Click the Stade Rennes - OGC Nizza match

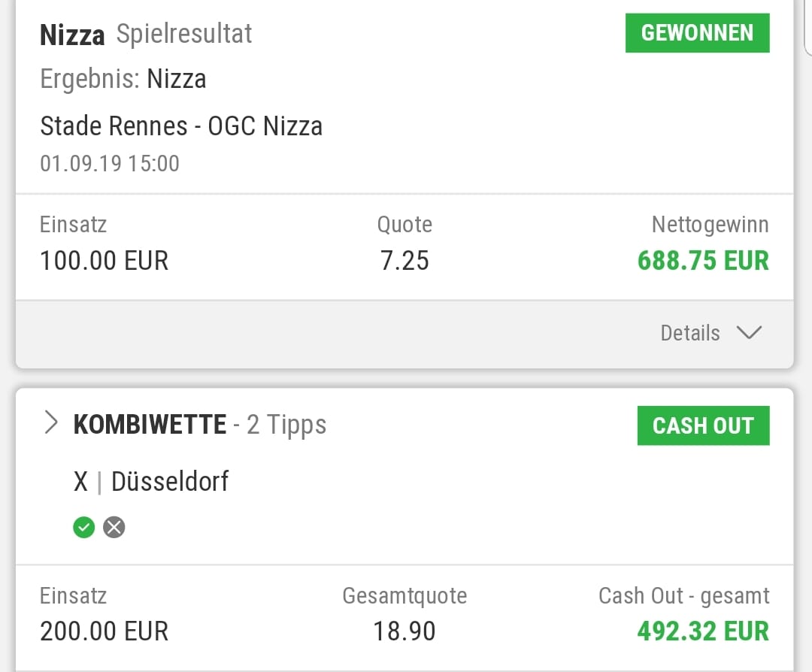[x=181, y=126]
